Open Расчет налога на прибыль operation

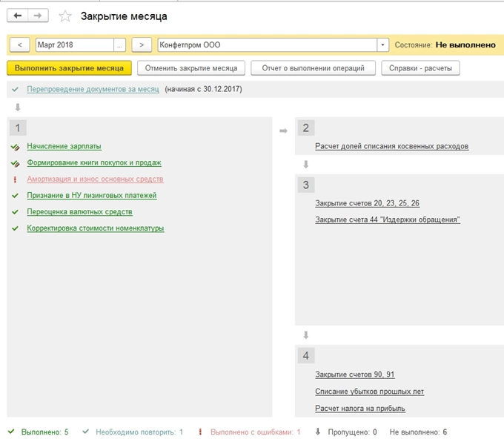point(360,408)
